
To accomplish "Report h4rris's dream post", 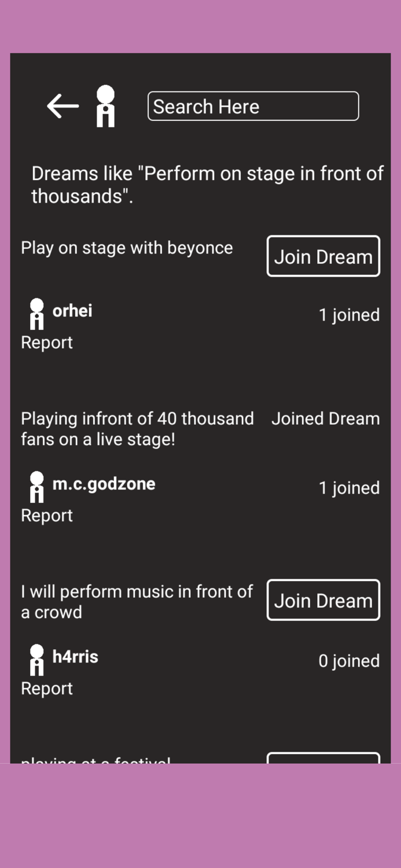I will pyautogui.click(x=46, y=688).
